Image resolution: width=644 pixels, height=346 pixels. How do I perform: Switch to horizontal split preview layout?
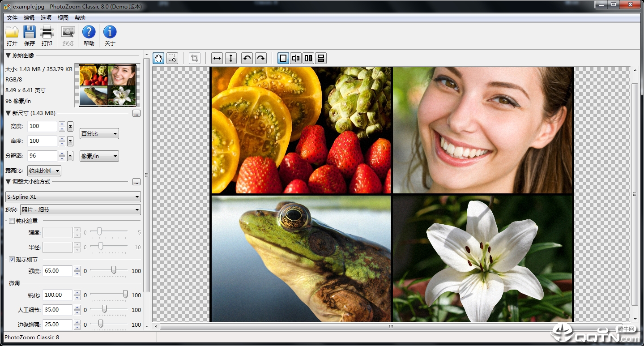pos(321,58)
